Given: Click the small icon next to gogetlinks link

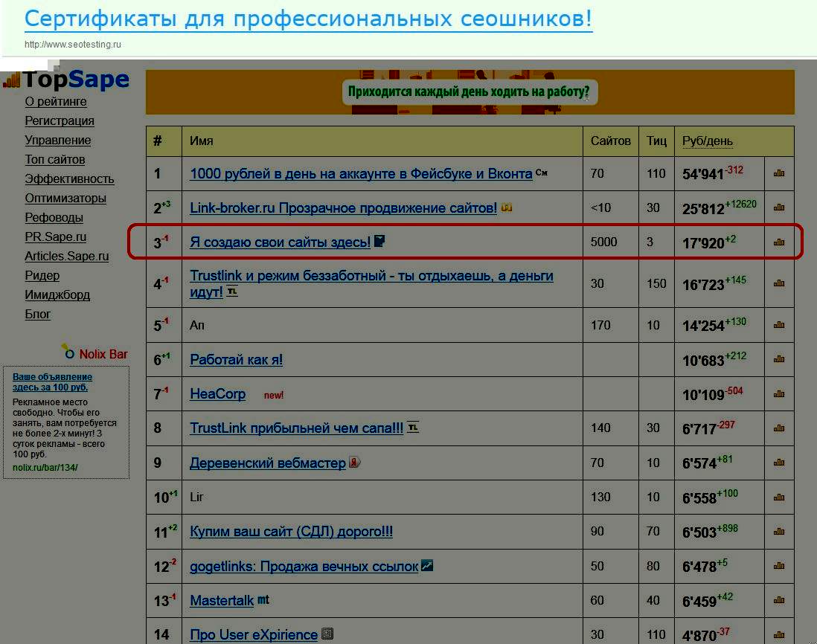Looking at the screenshot, I should [427, 566].
